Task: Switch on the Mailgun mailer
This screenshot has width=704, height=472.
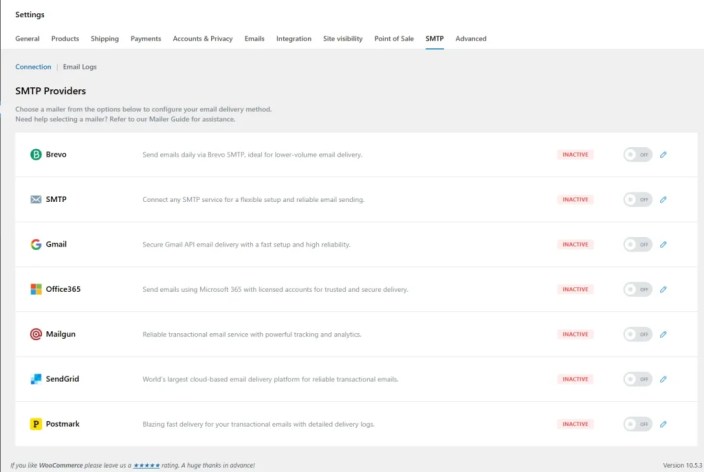Action: point(638,334)
